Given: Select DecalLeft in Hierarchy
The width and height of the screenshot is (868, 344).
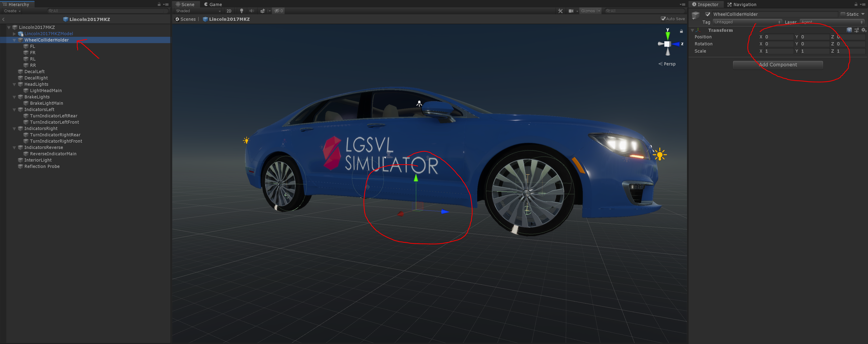Looking at the screenshot, I should pos(34,72).
